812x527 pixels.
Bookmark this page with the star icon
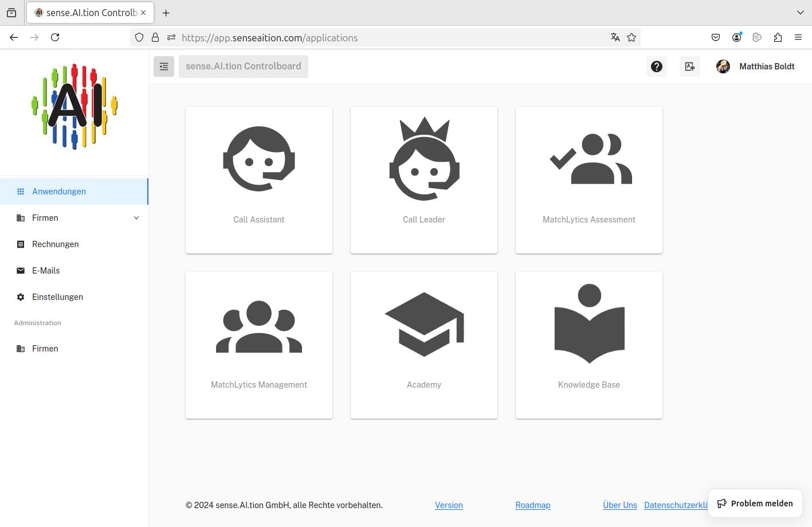(631, 37)
